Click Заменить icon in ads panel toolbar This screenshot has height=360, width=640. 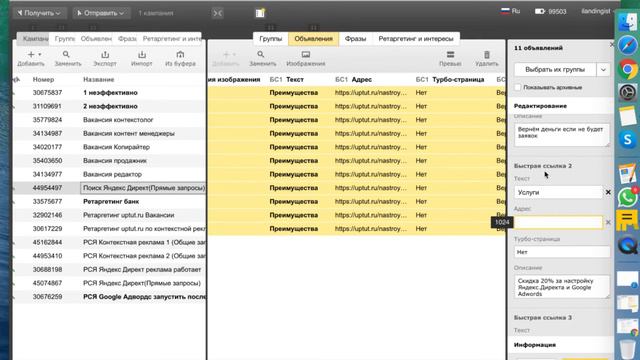(x=260, y=54)
